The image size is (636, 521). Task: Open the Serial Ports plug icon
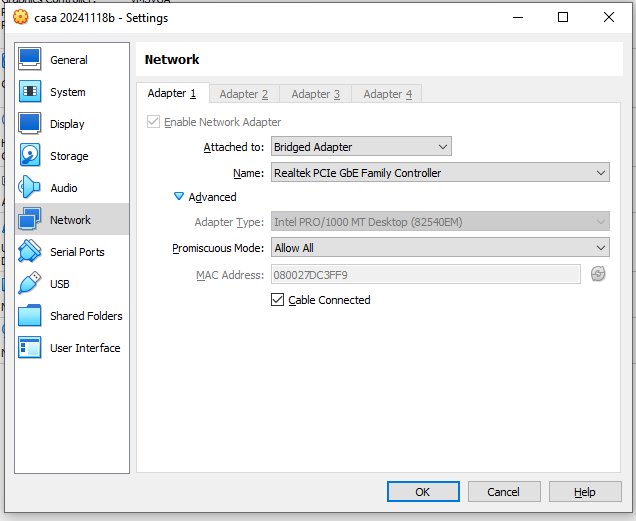(30, 251)
